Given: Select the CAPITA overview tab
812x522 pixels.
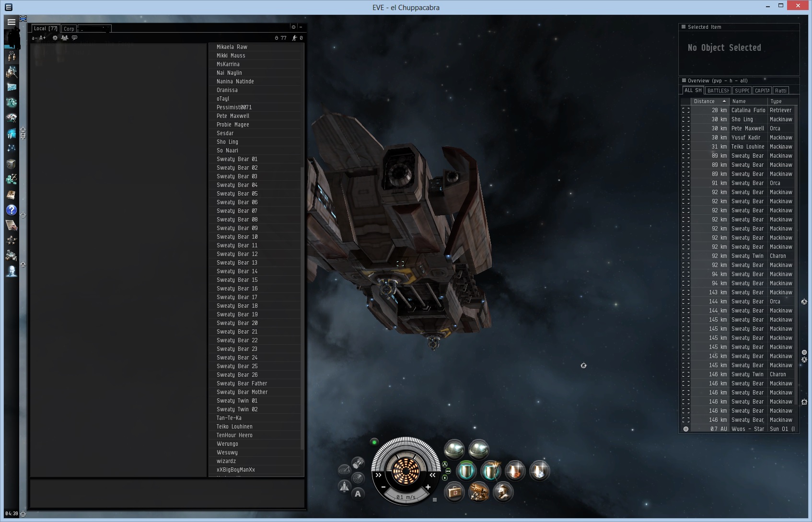Looking at the screenshot, I should point(762,91).
